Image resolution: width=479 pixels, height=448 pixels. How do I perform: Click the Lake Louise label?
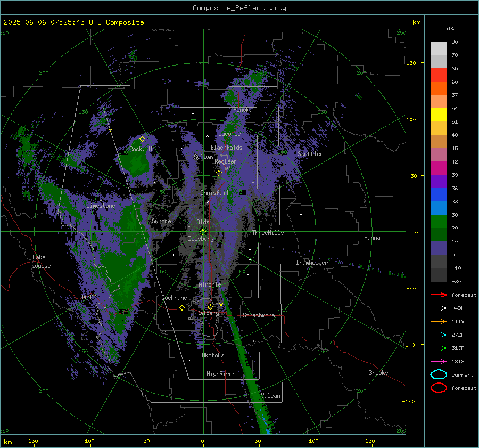pyautogui.click(x=42, y=262)
